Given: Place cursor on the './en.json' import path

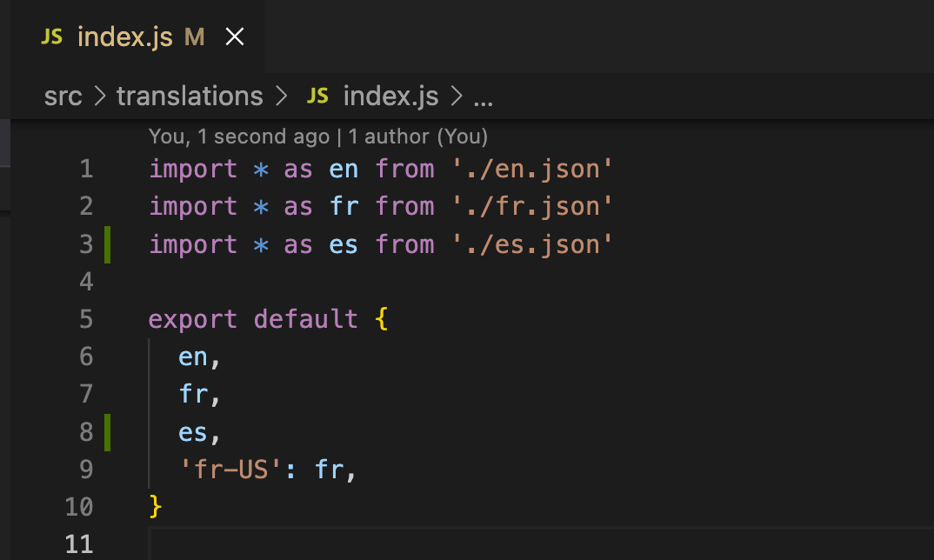Looking at the screenshot, I should pos(532,169).
